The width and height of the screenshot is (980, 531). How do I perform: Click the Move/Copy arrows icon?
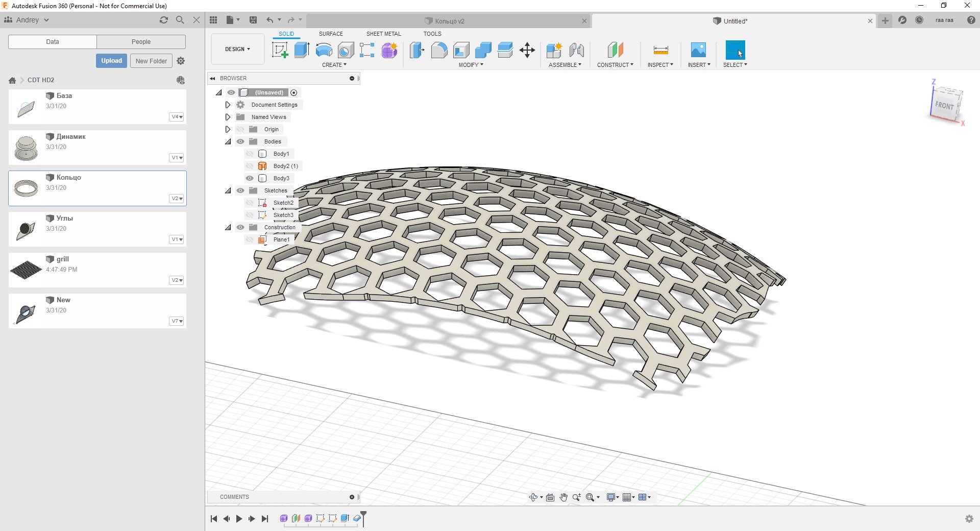pos(527,50)
